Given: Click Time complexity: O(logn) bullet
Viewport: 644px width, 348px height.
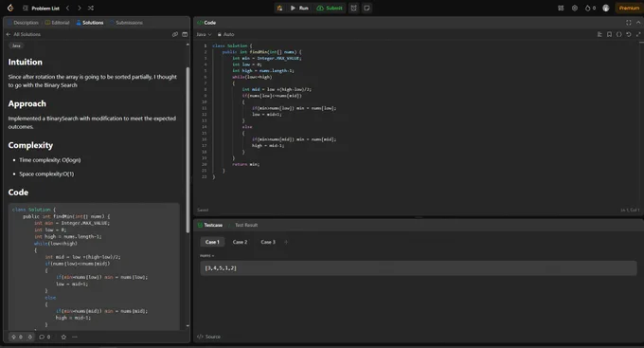Looking at the screenshot, I should click(49, 160).
